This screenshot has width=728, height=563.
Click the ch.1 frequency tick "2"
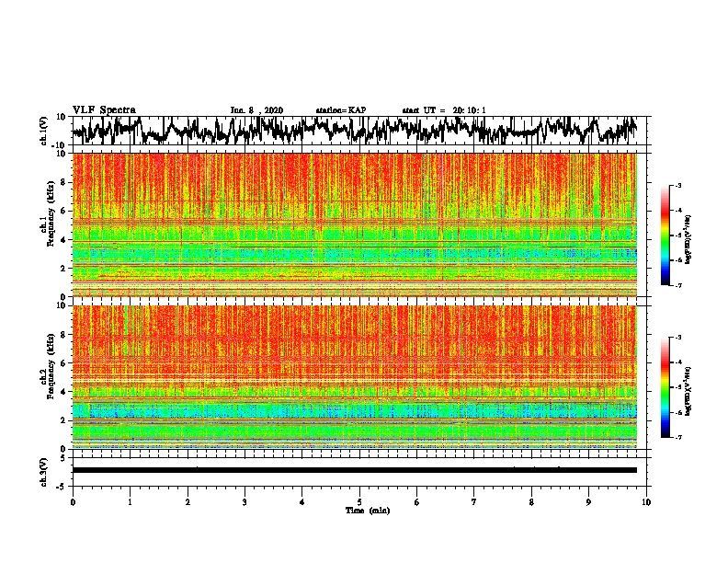pyautogui.click(x=64, y=268)
